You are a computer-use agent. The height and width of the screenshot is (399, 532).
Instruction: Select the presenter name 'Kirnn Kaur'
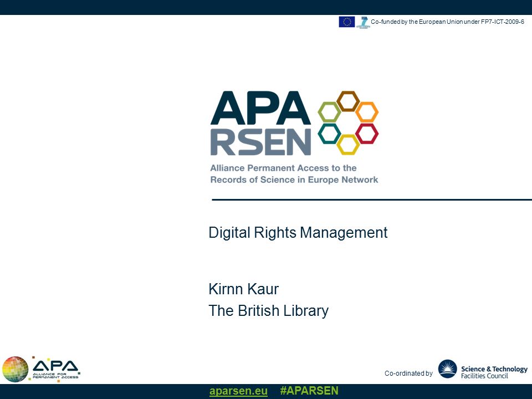tap(244, 289)
